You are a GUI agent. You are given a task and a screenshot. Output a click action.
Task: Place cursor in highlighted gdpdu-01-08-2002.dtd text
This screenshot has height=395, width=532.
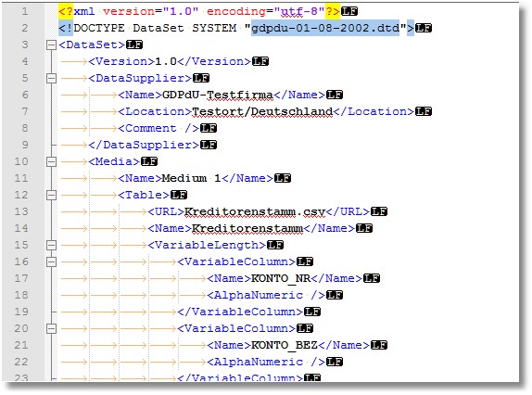pos(325,28)
